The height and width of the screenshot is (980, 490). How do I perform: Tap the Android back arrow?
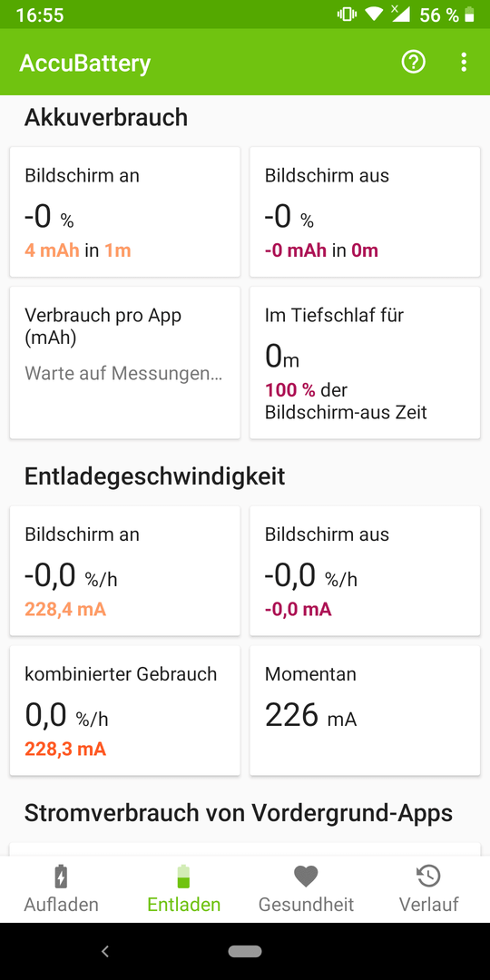click(105, 951)
